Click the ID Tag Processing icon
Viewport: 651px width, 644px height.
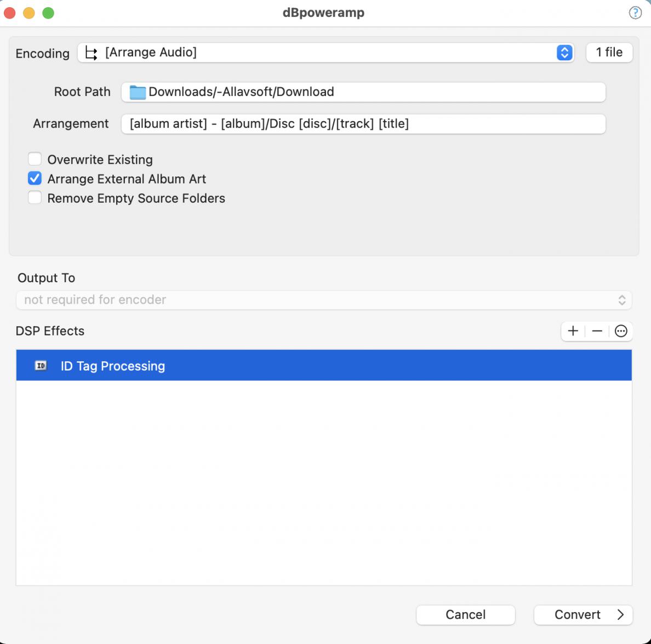coord(41,366)
